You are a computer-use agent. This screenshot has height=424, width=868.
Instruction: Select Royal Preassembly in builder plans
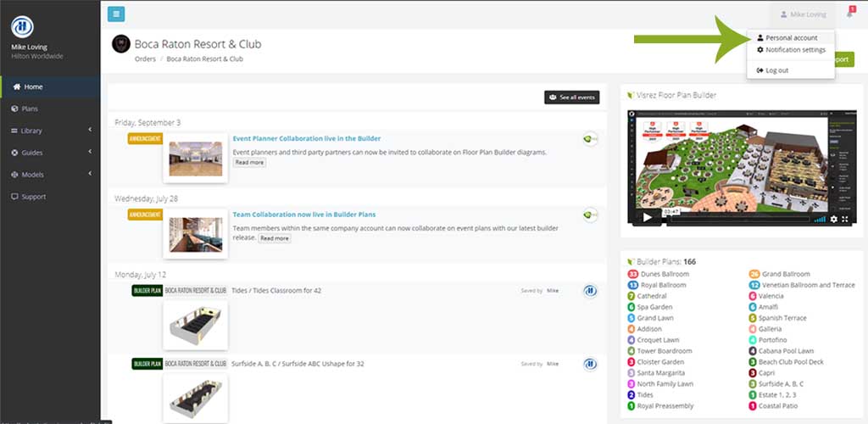[665, 405]
